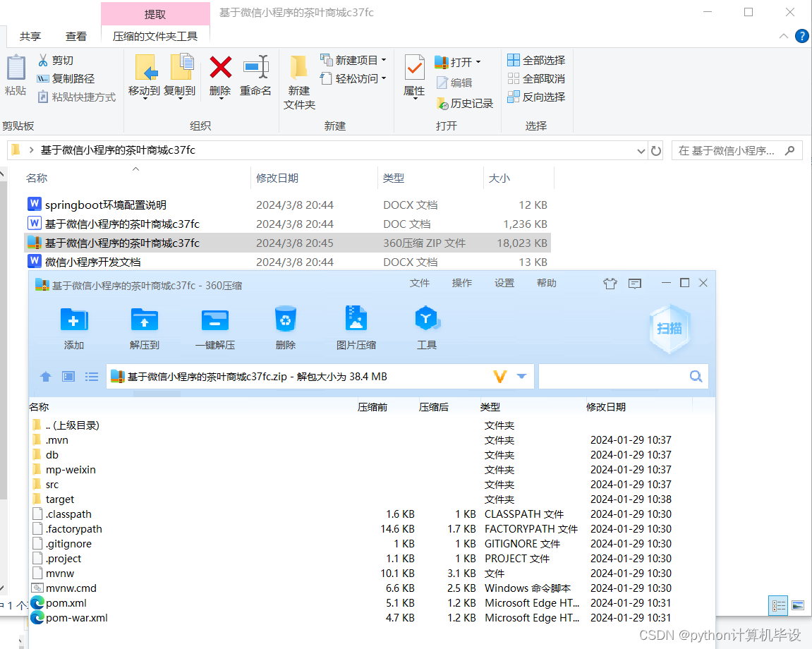812x649 pixels.
Task: Open the feedback message icon in 360压缩 title bar
Action: tap(635, 284)
